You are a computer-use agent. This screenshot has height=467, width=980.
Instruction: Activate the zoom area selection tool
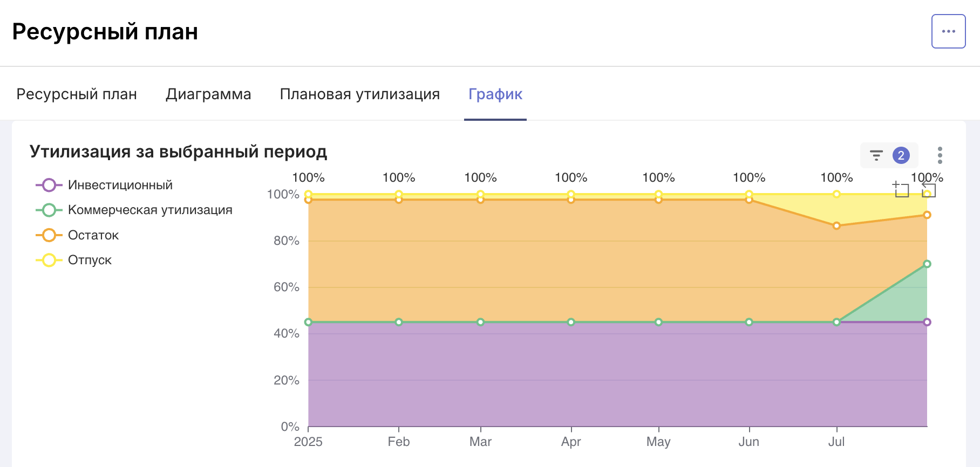click(x=901, y=189)
